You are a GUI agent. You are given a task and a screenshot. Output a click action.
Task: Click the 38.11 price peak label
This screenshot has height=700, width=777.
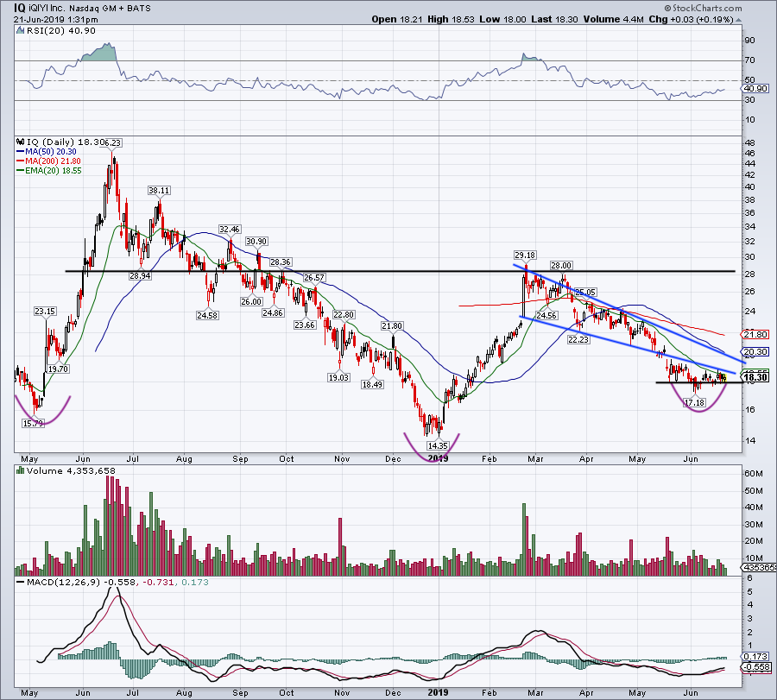tap(159, 190)
